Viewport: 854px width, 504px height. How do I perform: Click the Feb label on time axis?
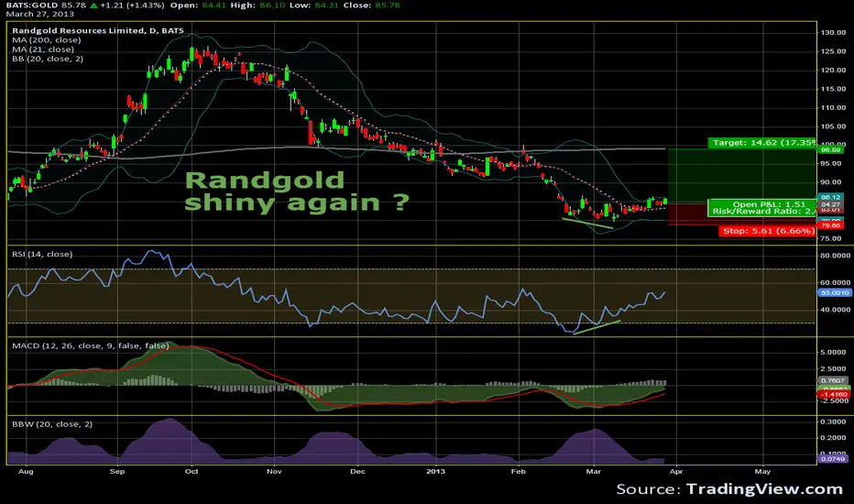click(518, 471)
